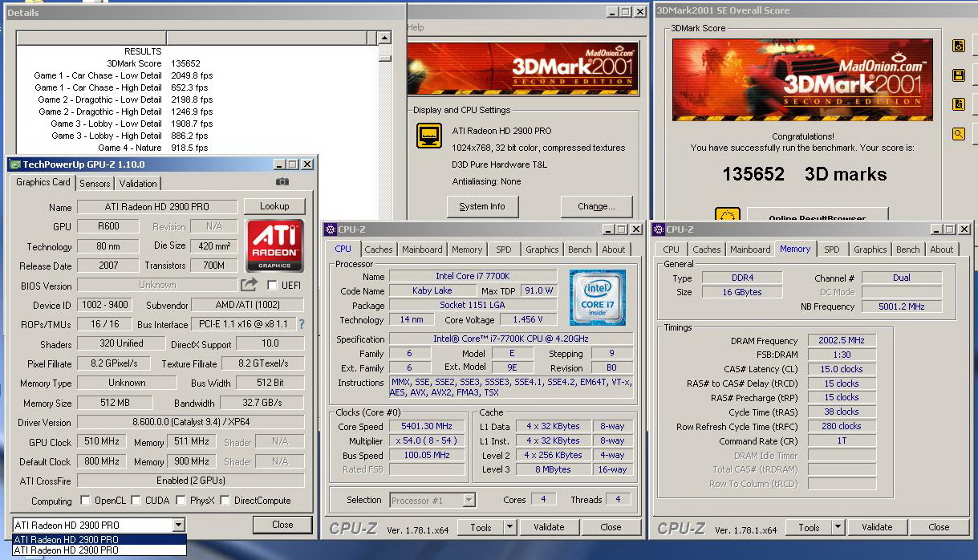
Task: Click the GPU-Z Name field ATI Radeon HD 2900 PRO
Action: coord(157,207)
